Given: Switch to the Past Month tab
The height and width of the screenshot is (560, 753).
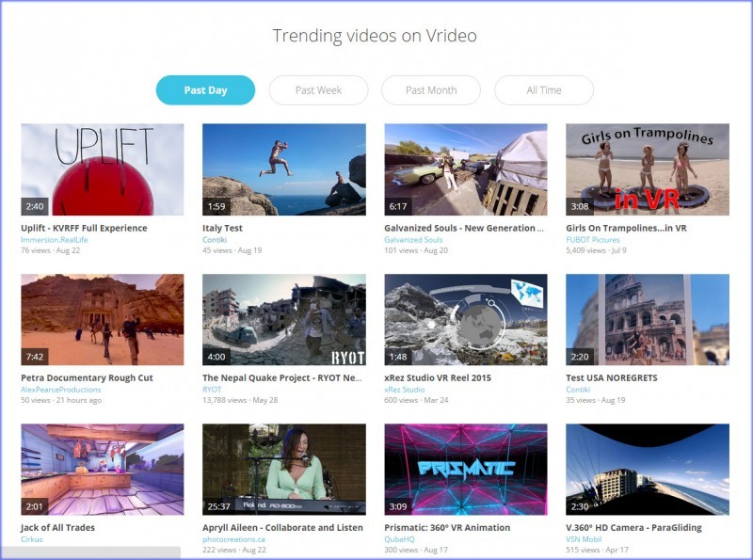Looking at the screenshot, I should (x=430, y=90).
